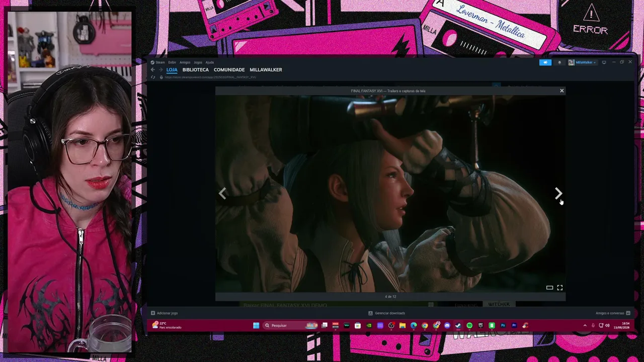Open the Windows Start menu
This screenshot has height=362, width=644.
coord(256,325)
